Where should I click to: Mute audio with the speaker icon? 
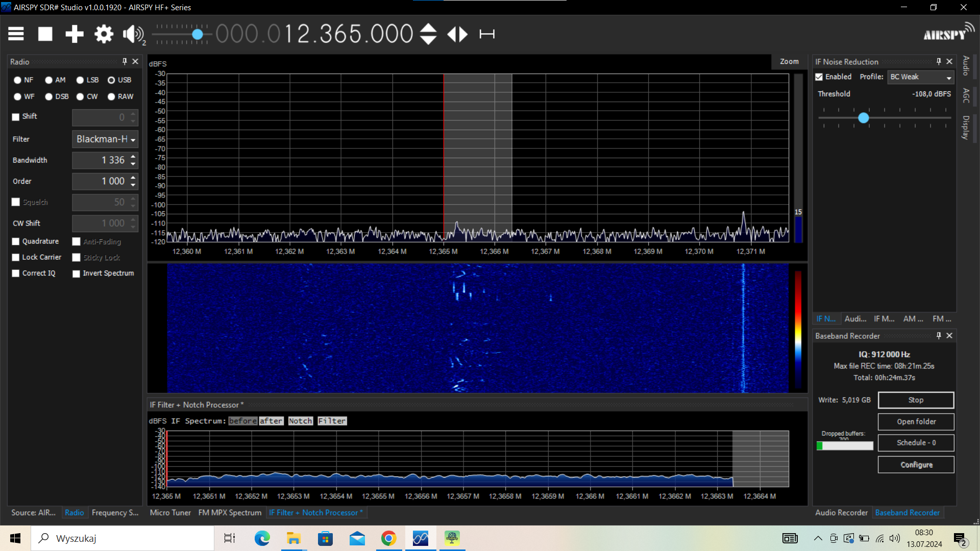133,34
